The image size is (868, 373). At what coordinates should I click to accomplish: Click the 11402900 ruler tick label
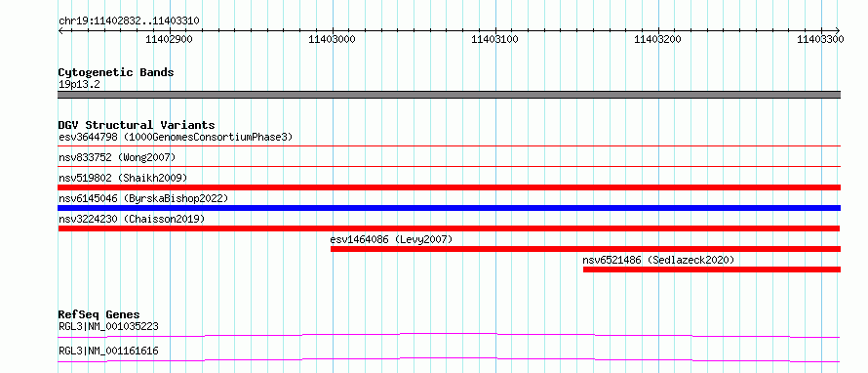[x=169, y=39]
